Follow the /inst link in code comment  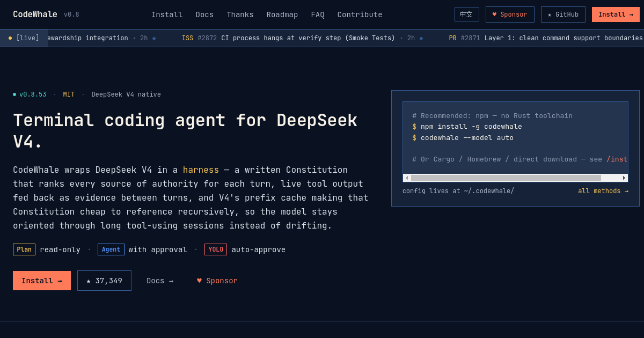click(617, 159)
